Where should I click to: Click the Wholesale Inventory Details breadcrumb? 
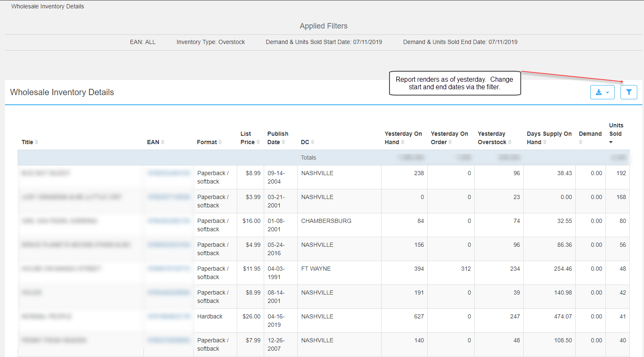(47, 6)
